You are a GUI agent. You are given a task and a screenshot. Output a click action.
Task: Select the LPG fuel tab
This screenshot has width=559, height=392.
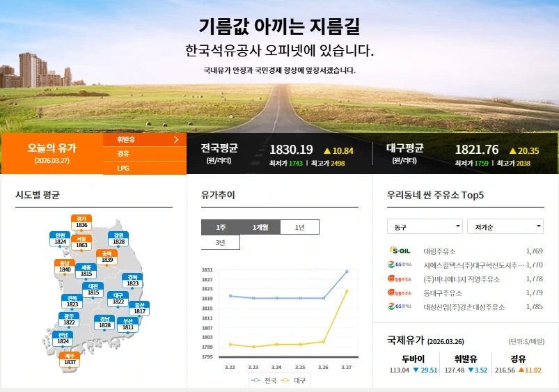coord(144,168)
